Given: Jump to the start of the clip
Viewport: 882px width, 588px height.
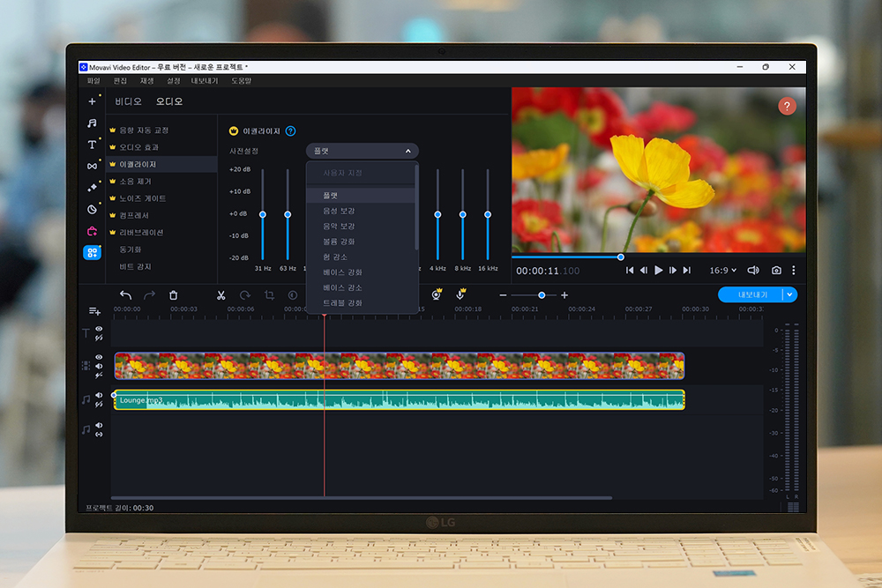Looking at the screenshot, I should coord(630,271).
